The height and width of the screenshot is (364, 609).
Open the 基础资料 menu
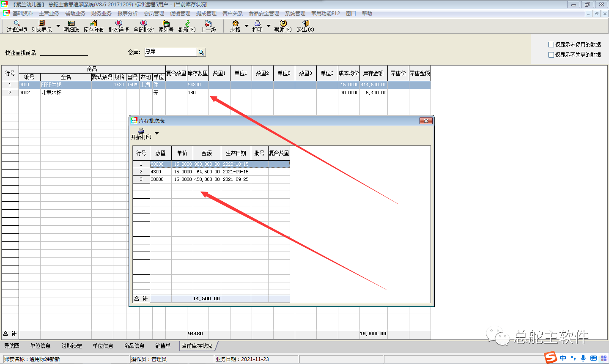pos(23,14)
